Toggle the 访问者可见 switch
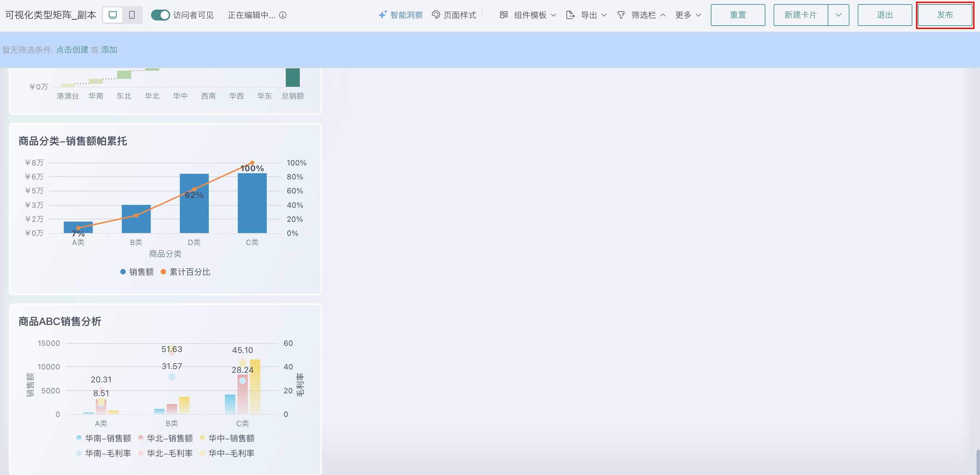 tap(160, 15)
